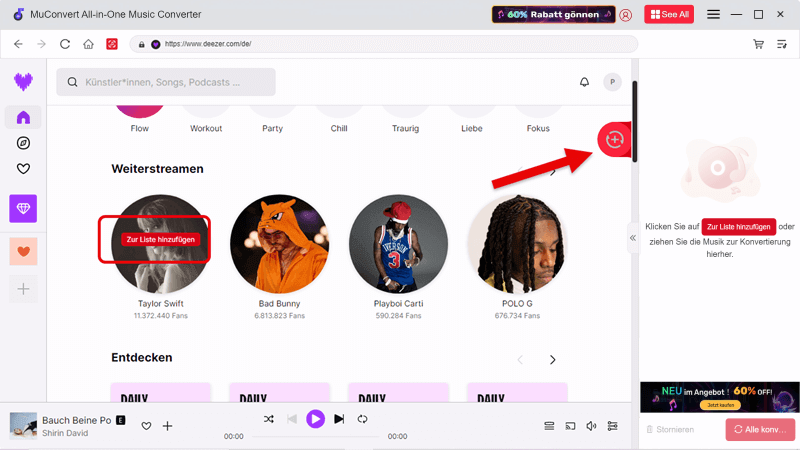This screenshot has width=800, height=450.
Task: Collapse the right conversion panel
Action: click(x=633, y=238)
